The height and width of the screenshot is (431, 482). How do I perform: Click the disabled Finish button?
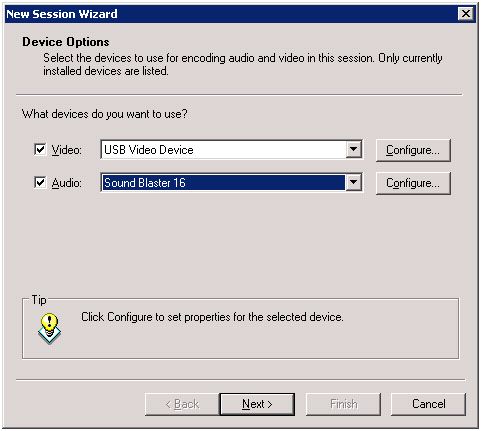click(x=343, y=404)
